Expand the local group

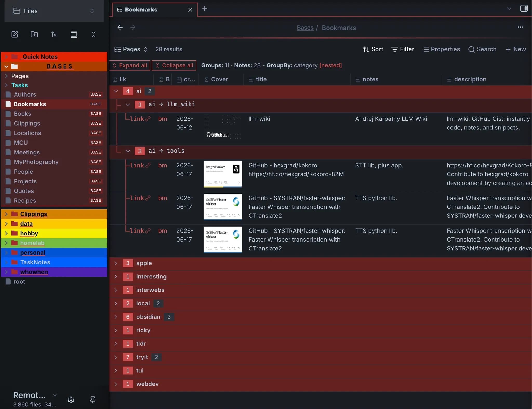coord(116,303)
